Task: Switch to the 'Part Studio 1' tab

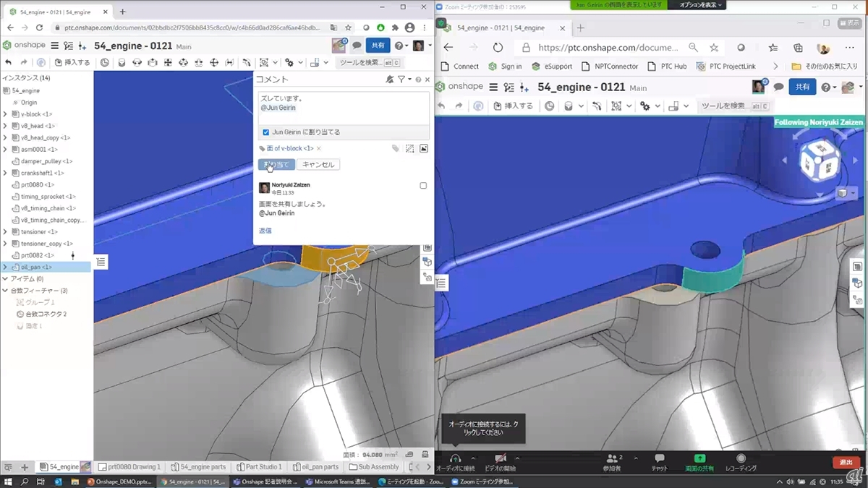Action: tap(258, 467)
